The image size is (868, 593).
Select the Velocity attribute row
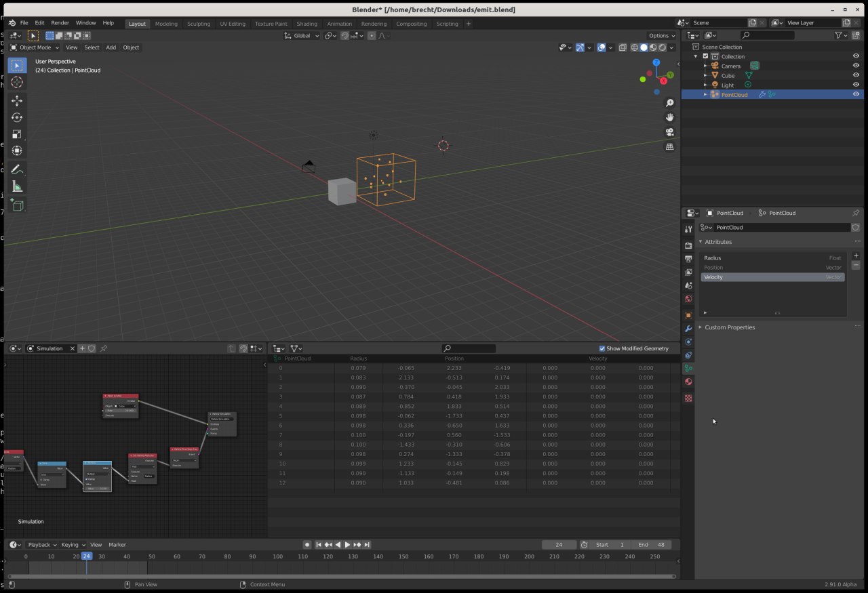(x=772, y=277)
